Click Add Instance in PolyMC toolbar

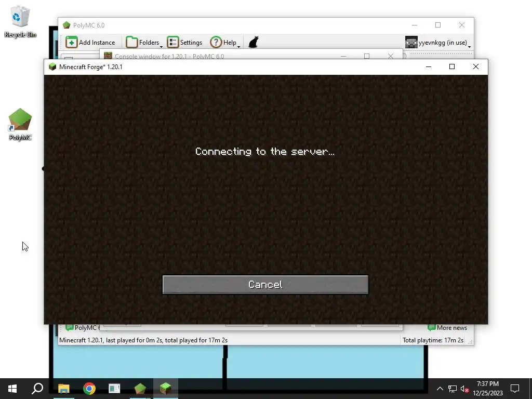90,43
